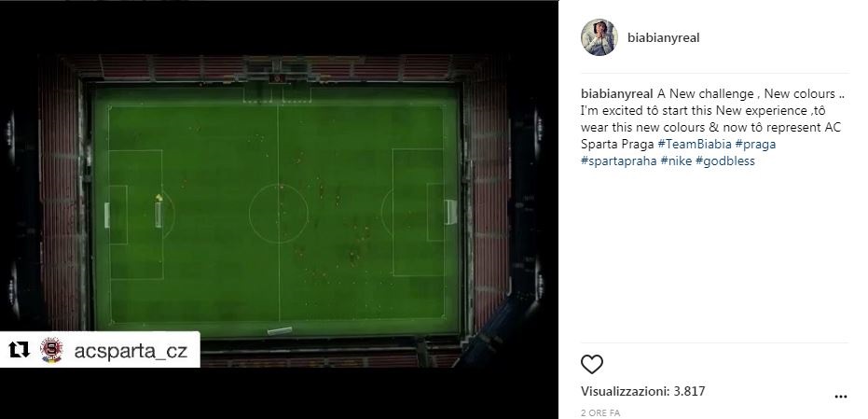The image size is (868, 419).
Task: Open the #godbless hashtag
Action: pos(724,161)
